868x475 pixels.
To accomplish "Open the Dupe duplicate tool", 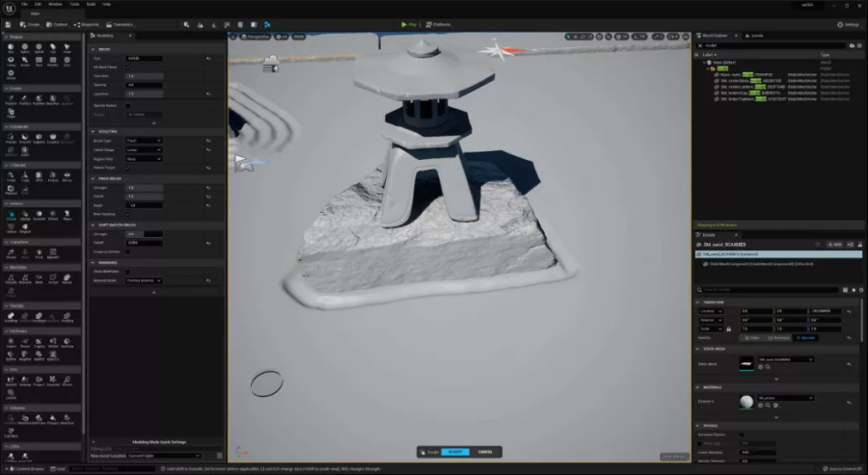I will coord(11,114).
